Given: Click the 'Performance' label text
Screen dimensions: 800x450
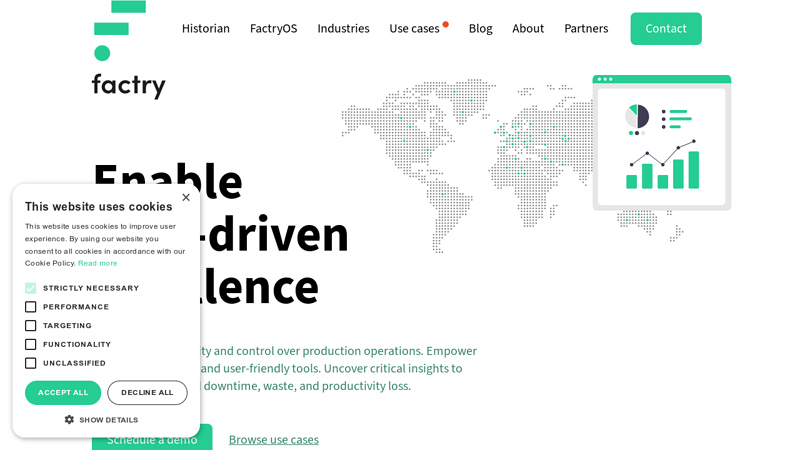Looking at the screenshot, I should (x=76, y=307).
